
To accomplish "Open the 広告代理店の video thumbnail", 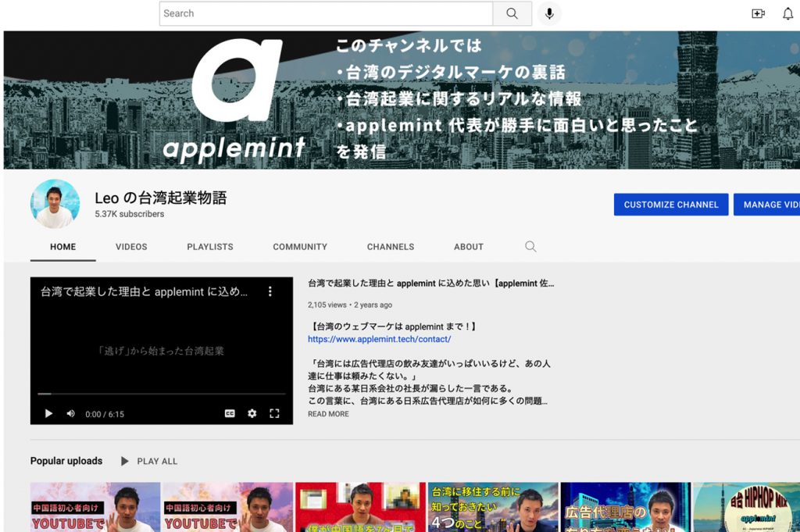I will [626, 507].
